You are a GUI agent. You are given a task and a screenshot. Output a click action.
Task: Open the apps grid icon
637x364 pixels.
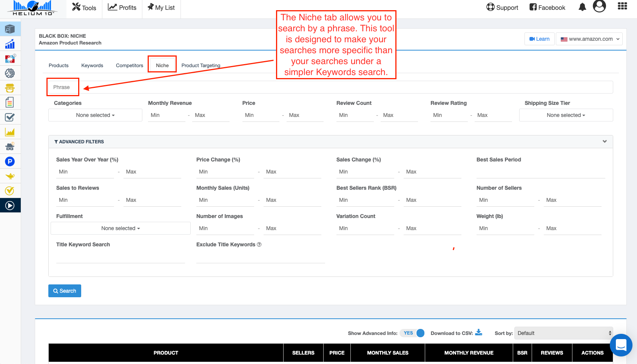(x=622, y=6)
